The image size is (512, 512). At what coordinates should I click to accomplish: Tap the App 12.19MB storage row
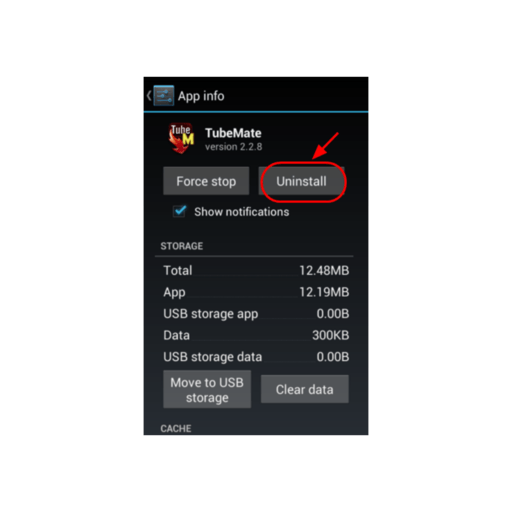pyautogui.click(x=256, y=292)
